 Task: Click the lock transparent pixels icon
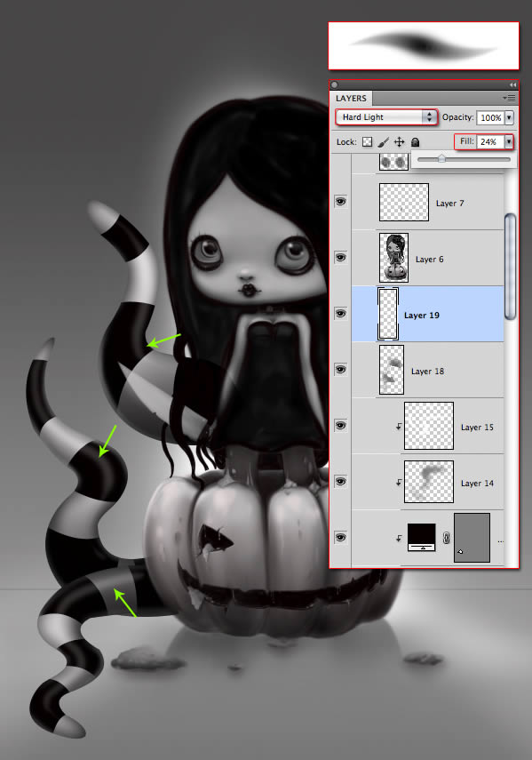[x=368, y=142]
